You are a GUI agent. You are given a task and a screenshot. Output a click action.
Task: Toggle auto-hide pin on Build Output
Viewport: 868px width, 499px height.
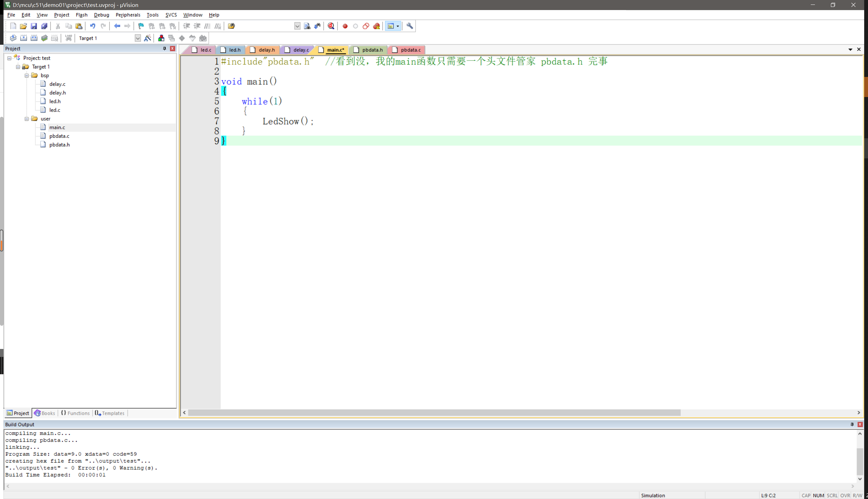pos(851,424)
